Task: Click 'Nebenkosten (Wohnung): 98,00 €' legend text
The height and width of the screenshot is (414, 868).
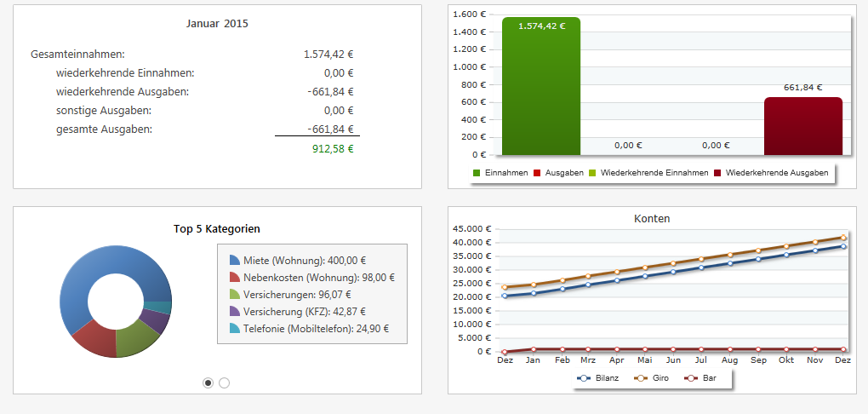Action: click(319, 277)
